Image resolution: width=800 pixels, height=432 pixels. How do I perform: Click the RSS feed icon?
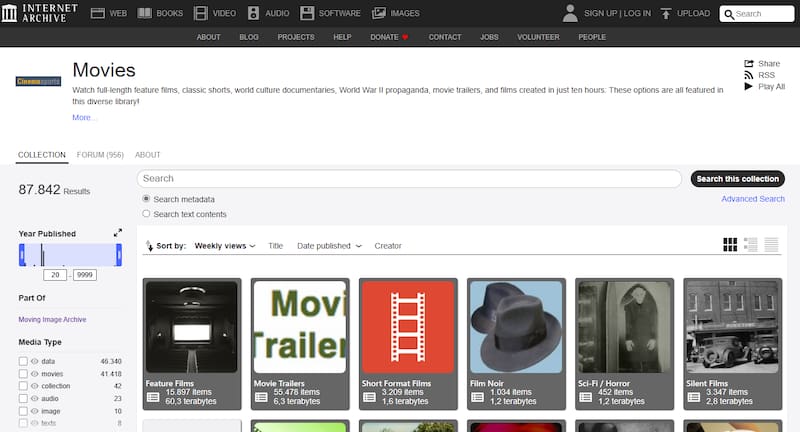pyautogui.click(x=748, y=75)
